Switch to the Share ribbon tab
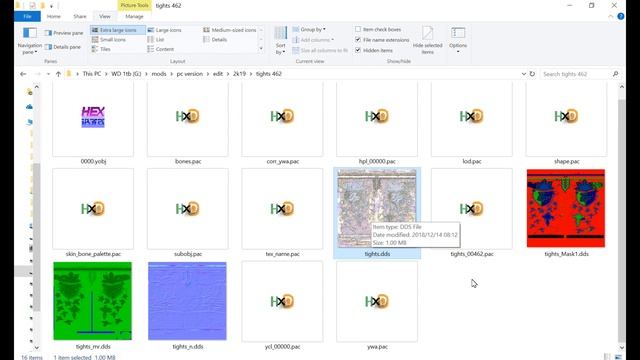The image size is (640, 360). pos(80,16)
